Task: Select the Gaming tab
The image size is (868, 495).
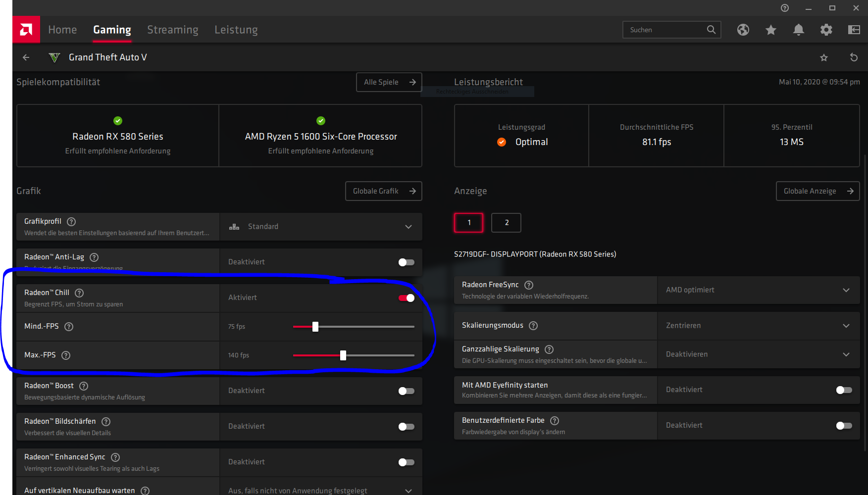Action: click(x=112, y=30)
